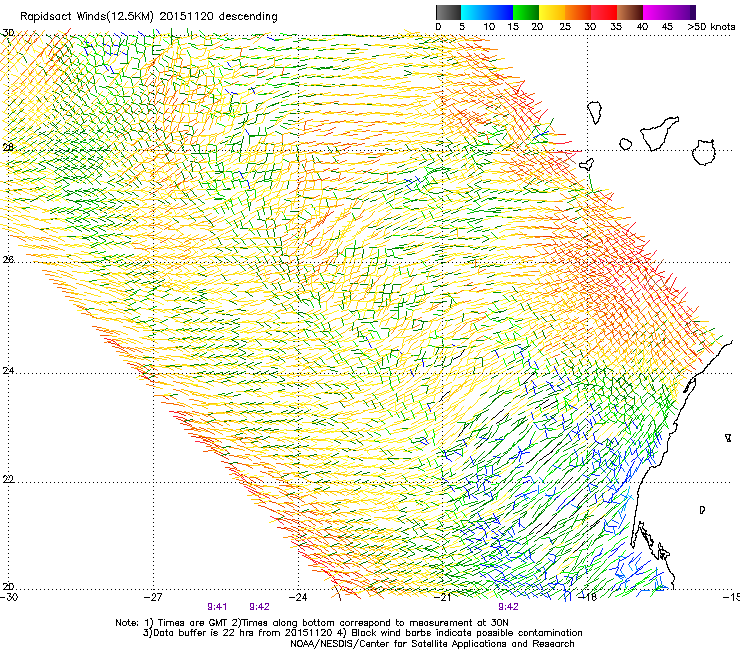Click the legend scale label 25
This screenshot has height=650, width=740.
(565, 27)
